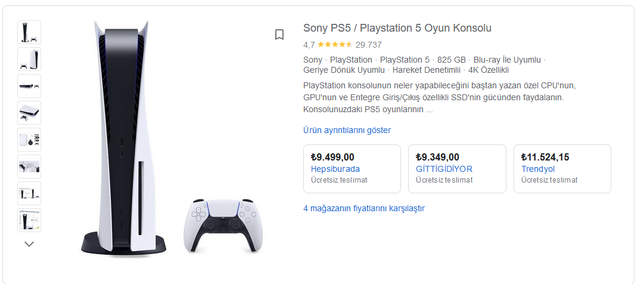Click 'Ürün ayrıntılarını göster' link
The image size is (644, 284).
point(347,130)
